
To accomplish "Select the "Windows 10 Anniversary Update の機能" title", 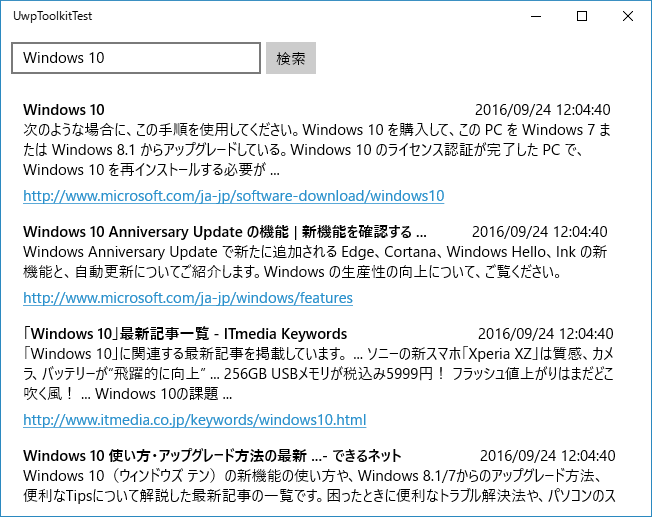I will [225, 232].
